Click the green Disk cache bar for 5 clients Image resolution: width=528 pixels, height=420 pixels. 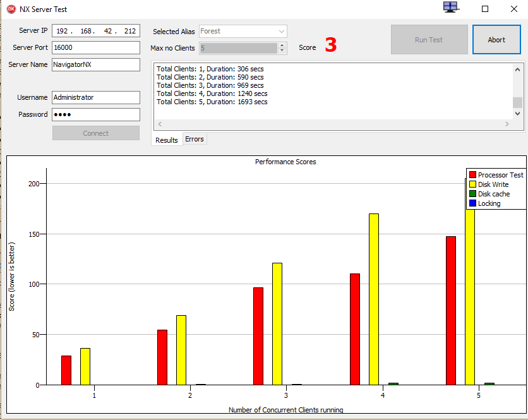coord(489,384)
